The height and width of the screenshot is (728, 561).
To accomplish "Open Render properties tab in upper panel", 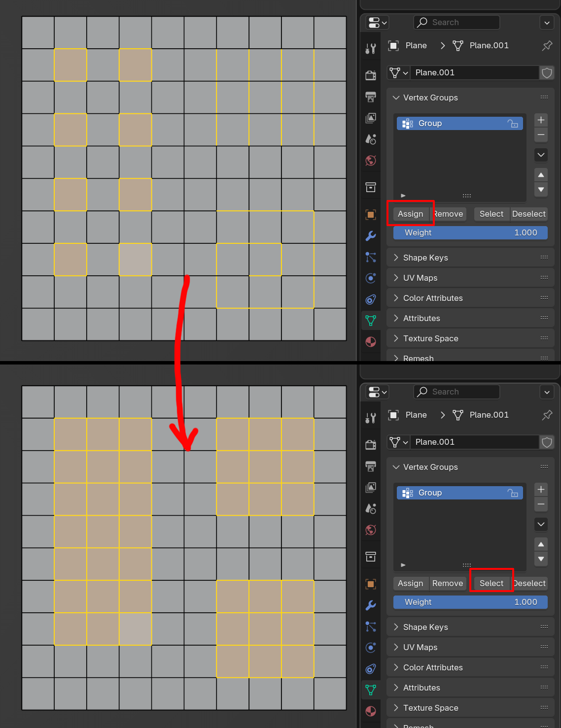I will pyautogui.click(x=371, y=75).
